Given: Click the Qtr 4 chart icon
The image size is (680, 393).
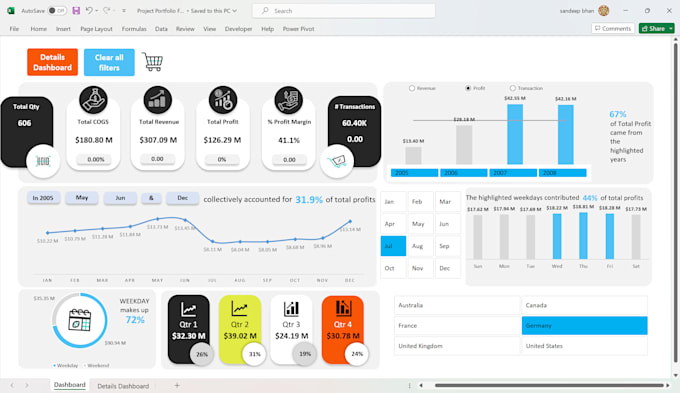Looking at the screenshot, I should click(x=343, y=308).
